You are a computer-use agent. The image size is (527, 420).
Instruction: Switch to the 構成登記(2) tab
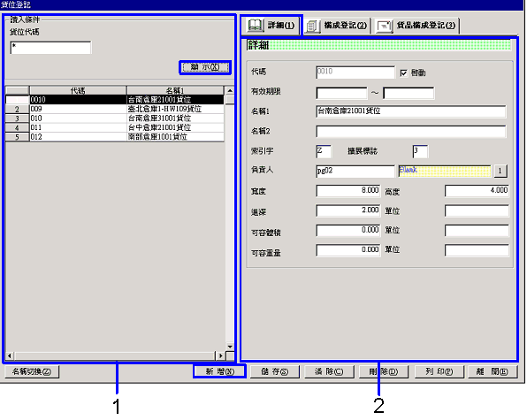coord(337,26)
